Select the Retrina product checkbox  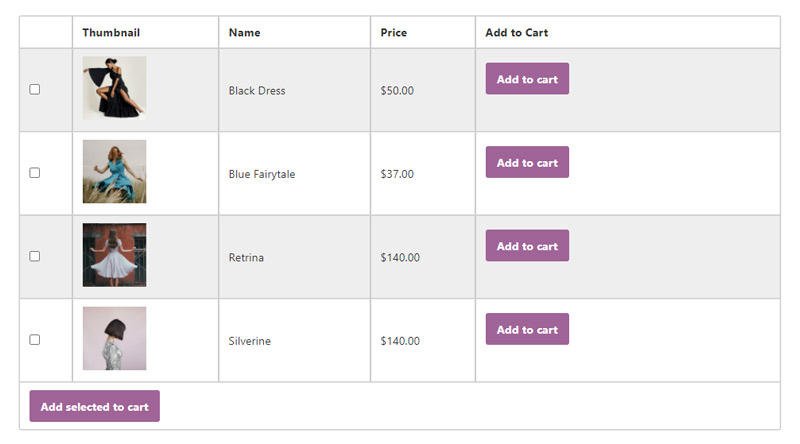[x=35, y=256]
